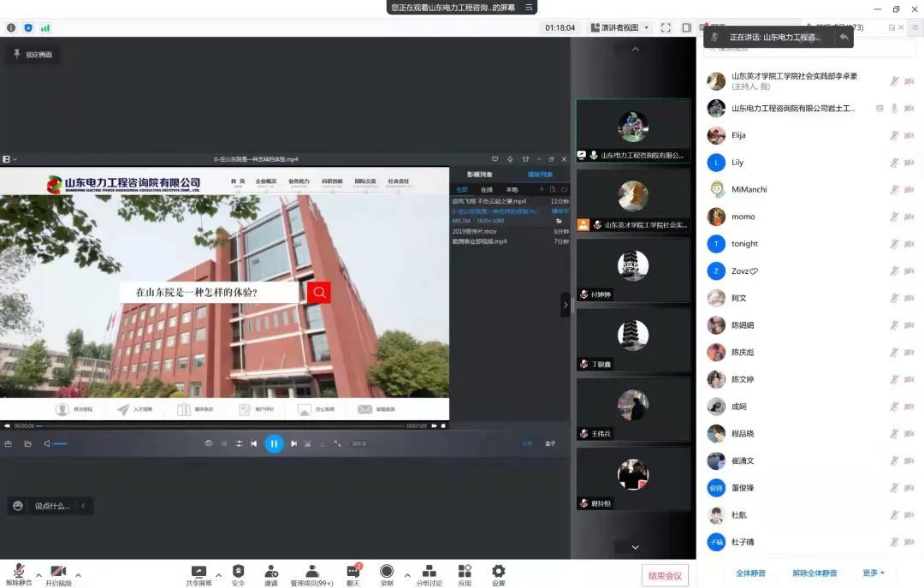Open the 演讲者视图 view dropdown
The width and height of the screenshot is (924, 588).
(620, 27)
